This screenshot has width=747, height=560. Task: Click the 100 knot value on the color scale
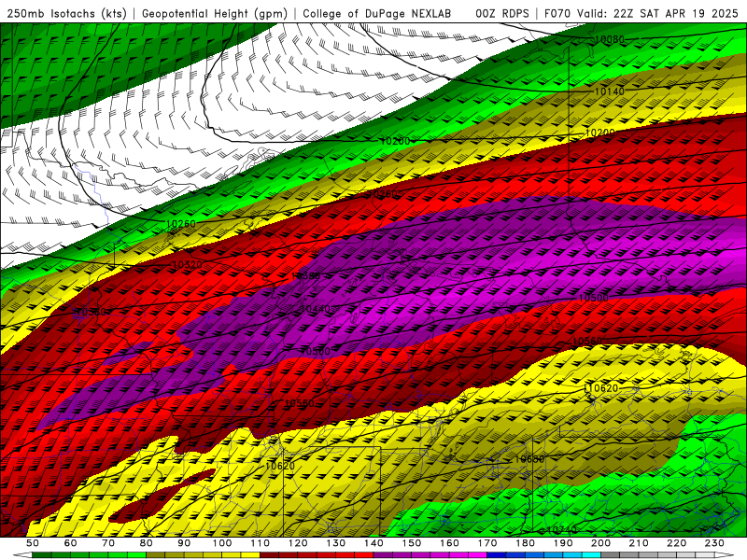click(x=222, y=543)
